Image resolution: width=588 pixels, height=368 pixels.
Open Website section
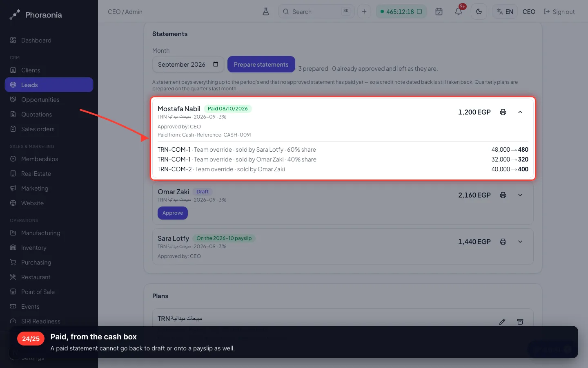coord(49,203)
